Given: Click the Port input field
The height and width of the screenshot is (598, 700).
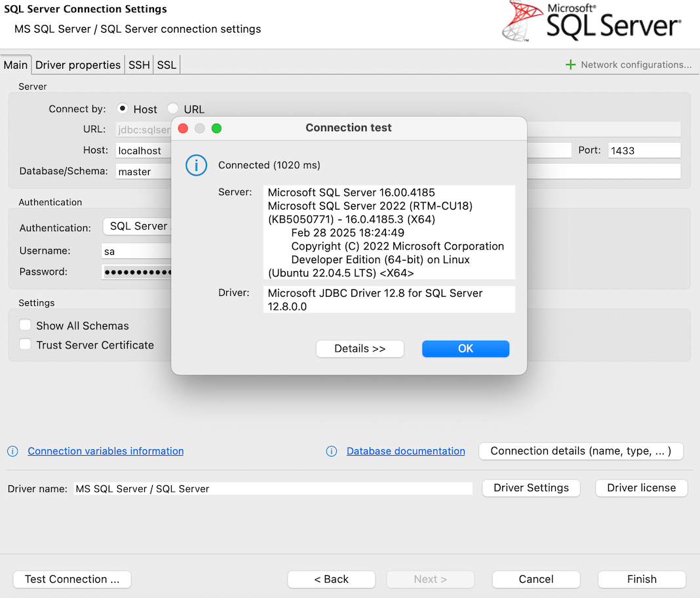Looking at the screenshot, I should [644, 151].
